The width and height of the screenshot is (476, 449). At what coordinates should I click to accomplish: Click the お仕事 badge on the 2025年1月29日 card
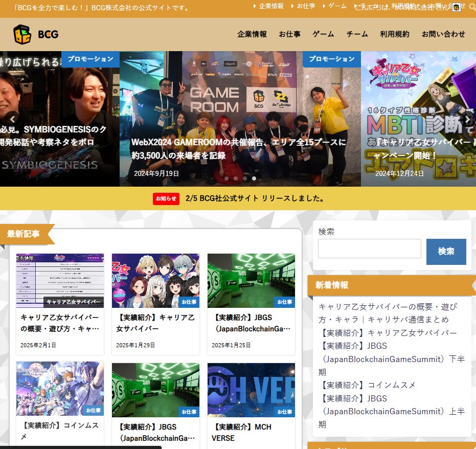[189, 302]
